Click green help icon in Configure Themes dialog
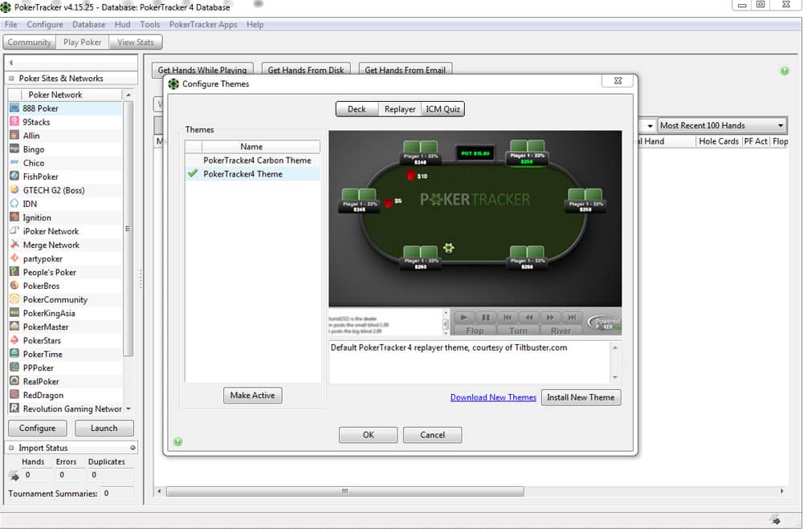Viewport: 803px width, 532px height. (x=177, y=441)
